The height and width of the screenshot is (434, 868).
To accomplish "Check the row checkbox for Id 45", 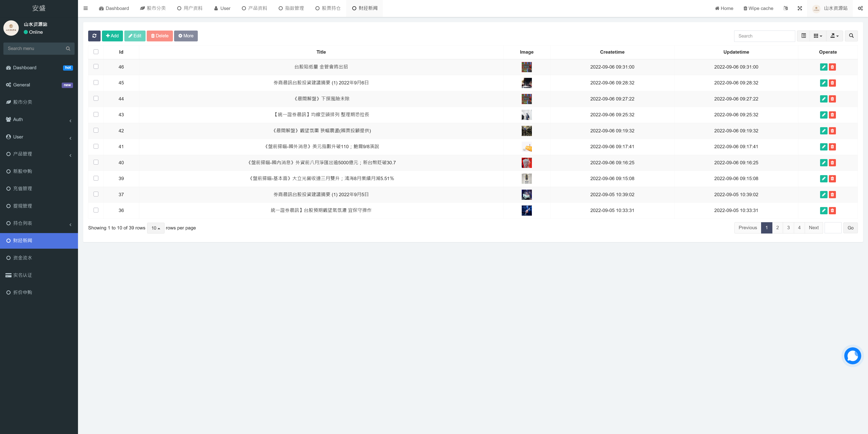I will click(96, 82).
